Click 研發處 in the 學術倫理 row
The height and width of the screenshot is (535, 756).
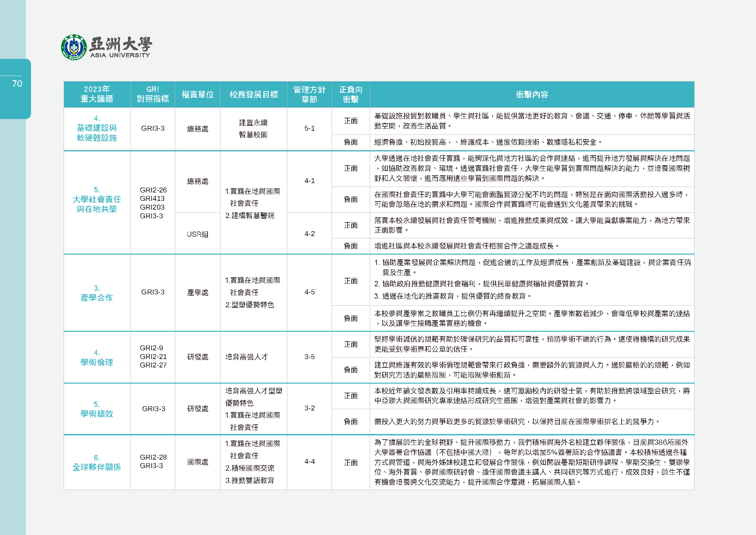(x=197, y=357)
